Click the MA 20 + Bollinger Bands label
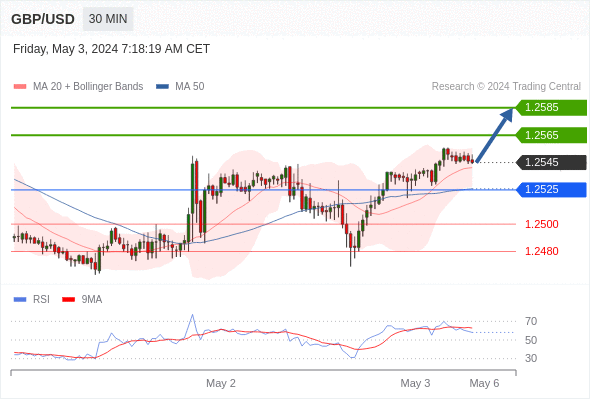 click(88, 87)
